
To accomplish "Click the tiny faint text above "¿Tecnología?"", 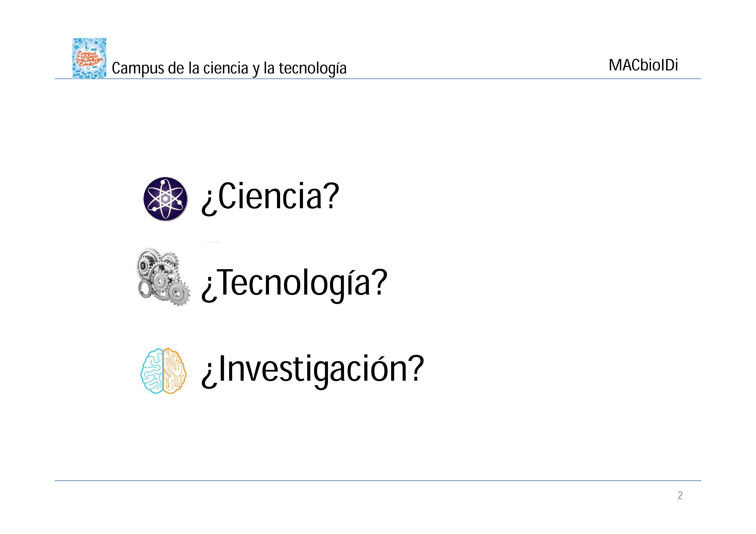I will click(213, 242).
